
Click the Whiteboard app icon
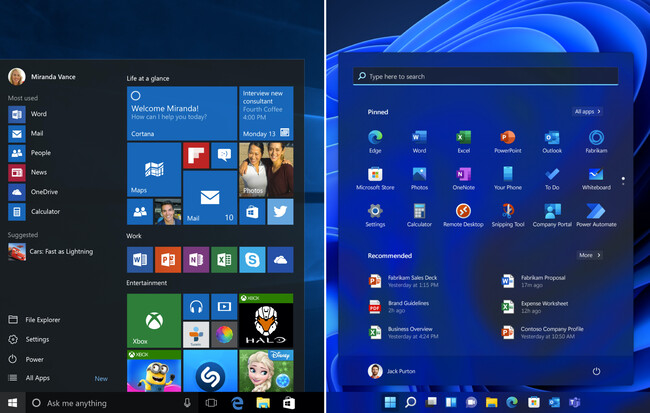[596, 175]
